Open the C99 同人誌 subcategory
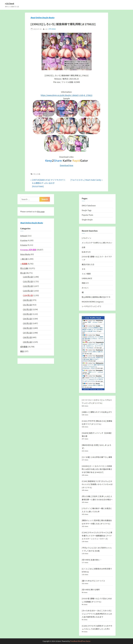 27,342
